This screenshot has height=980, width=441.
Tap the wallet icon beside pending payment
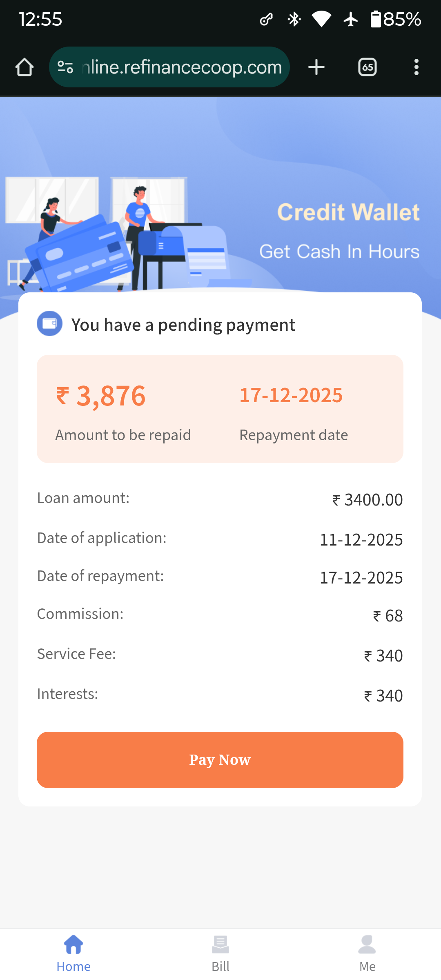pyautogui.click(x=49, y=323)
